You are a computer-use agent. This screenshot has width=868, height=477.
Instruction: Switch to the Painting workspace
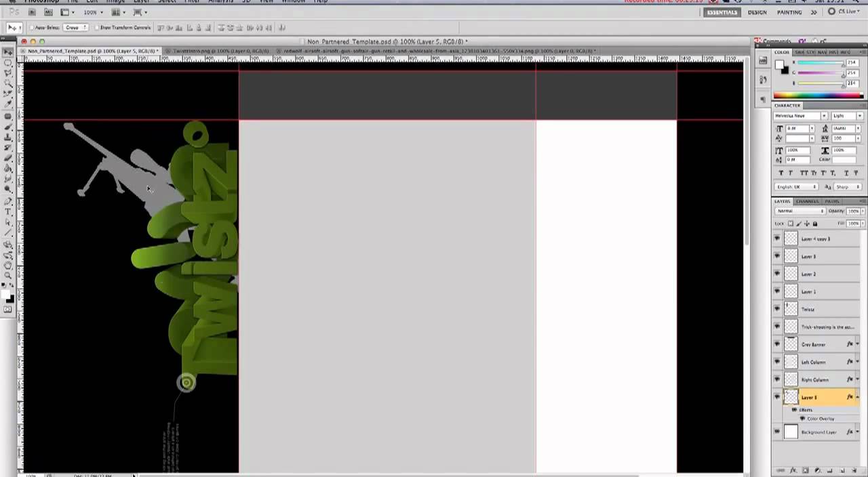(789, 12)
